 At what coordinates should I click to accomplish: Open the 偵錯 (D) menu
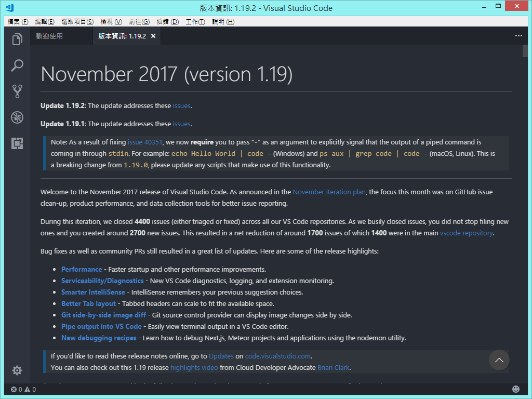coord(168,22)
